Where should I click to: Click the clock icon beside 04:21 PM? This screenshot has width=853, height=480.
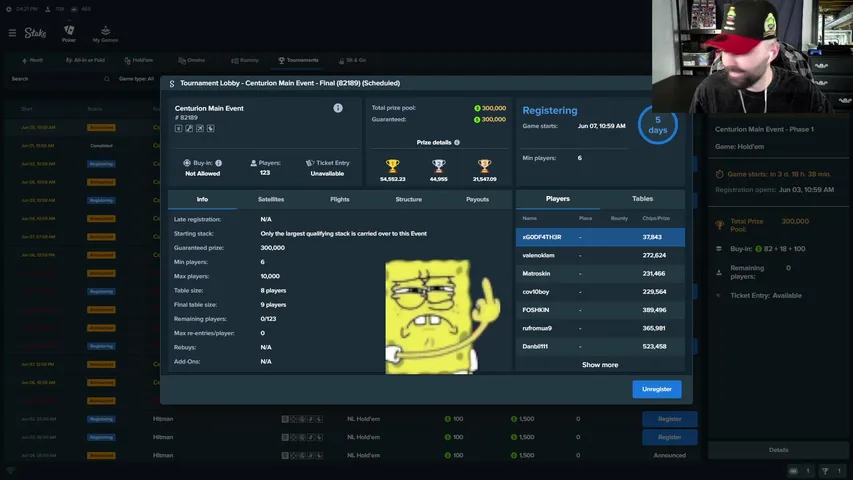coord(9,9)
